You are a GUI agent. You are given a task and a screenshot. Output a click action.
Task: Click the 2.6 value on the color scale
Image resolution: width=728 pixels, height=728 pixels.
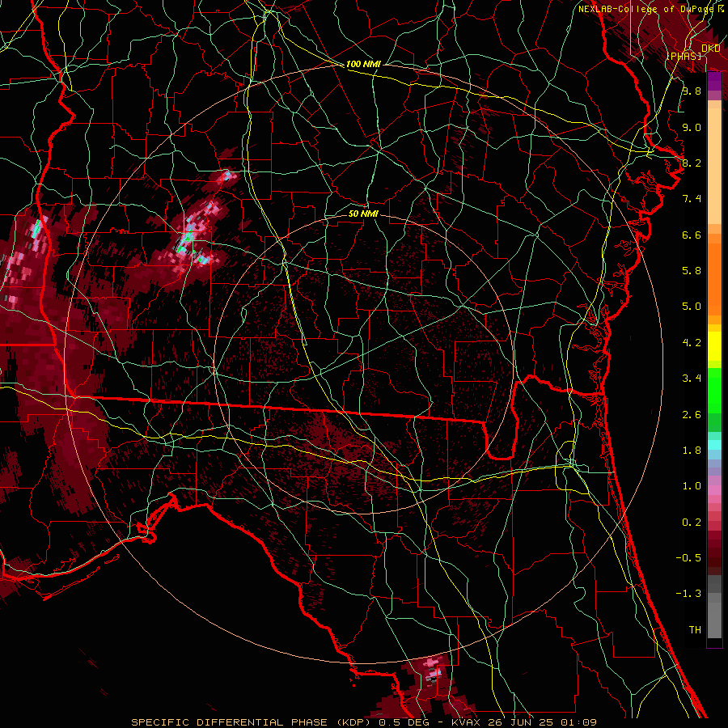692,415
